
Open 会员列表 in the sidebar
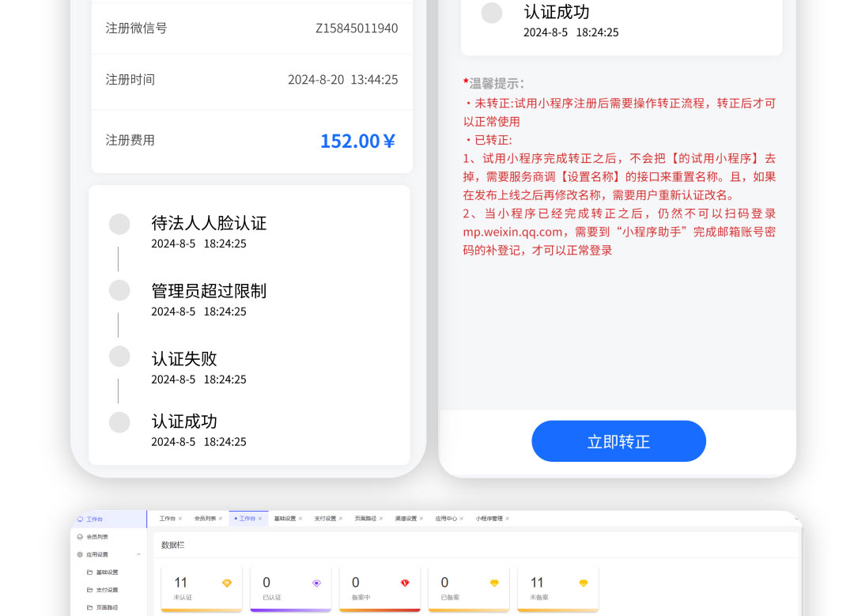click(x=96, y=537)
